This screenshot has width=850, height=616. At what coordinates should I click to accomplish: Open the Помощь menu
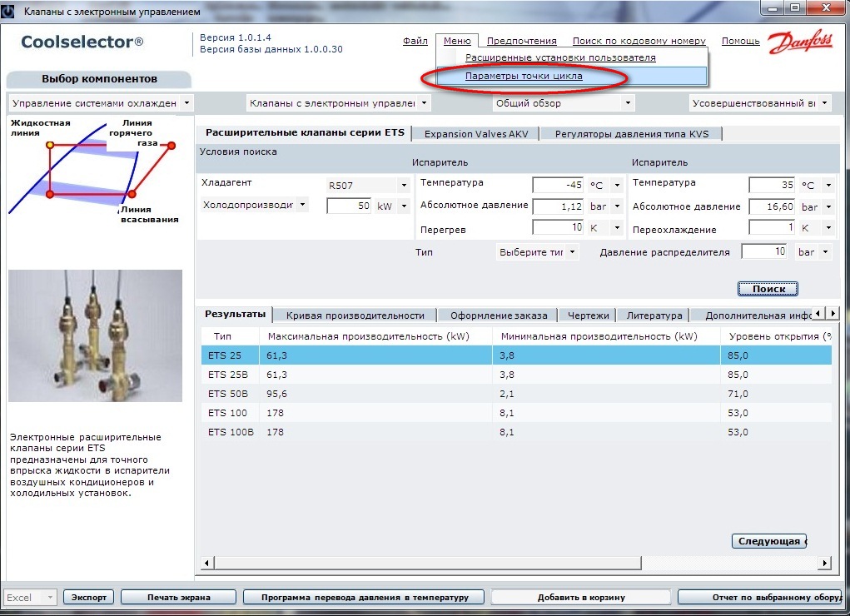pyautogui.click(x=740, y=41)
